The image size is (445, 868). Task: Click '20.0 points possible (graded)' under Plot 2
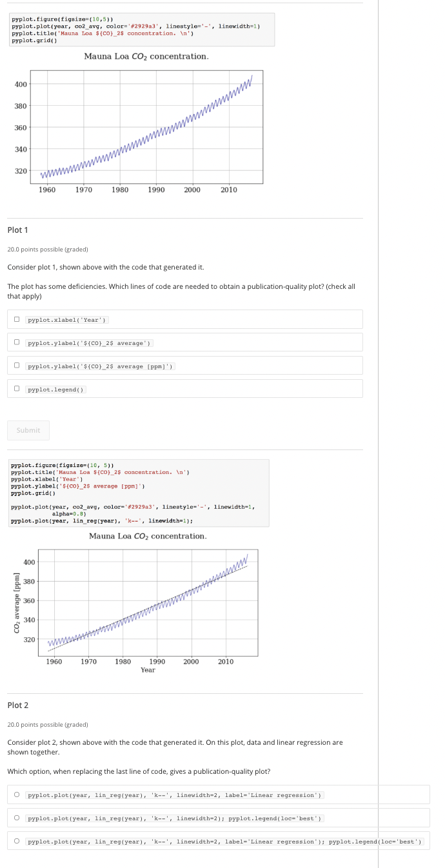coord(48,725)
